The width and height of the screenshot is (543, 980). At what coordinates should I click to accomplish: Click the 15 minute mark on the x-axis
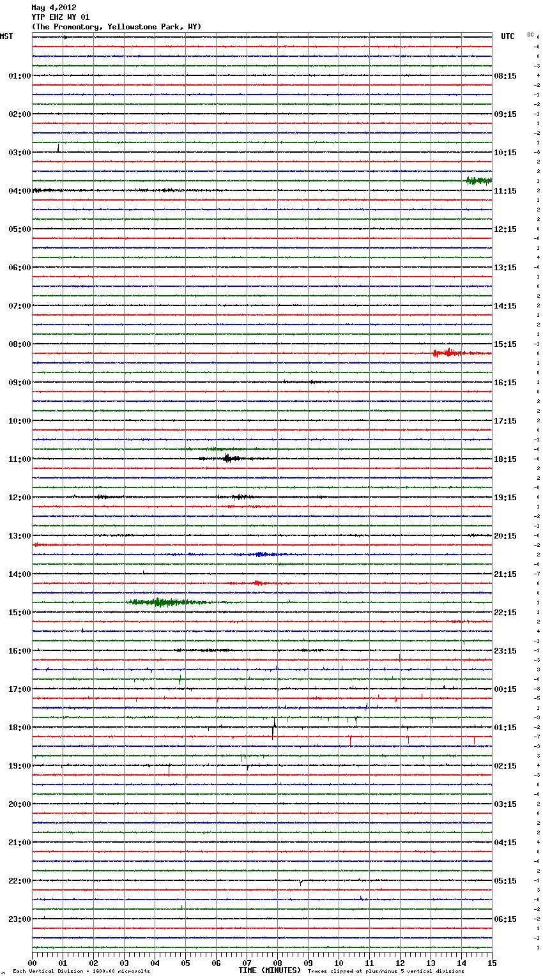[x=491, y=963]
